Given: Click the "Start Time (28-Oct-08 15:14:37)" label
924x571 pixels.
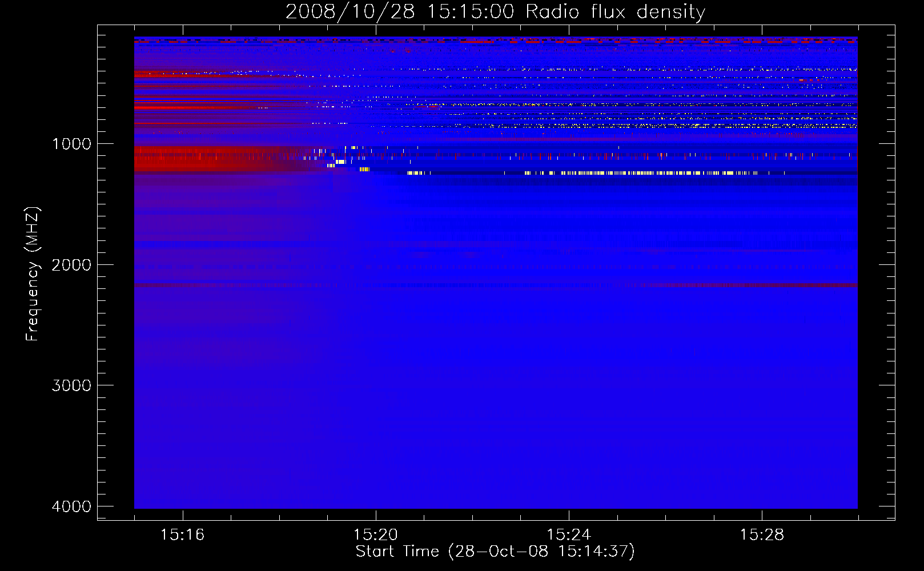Looking at the screenshot, I should click(x=495, y=552).
